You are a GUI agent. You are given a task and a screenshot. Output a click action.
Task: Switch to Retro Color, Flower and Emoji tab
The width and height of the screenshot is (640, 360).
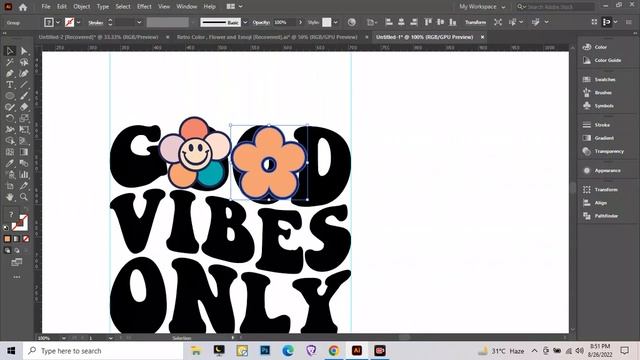pyautogui.click(x=267, y=37)
